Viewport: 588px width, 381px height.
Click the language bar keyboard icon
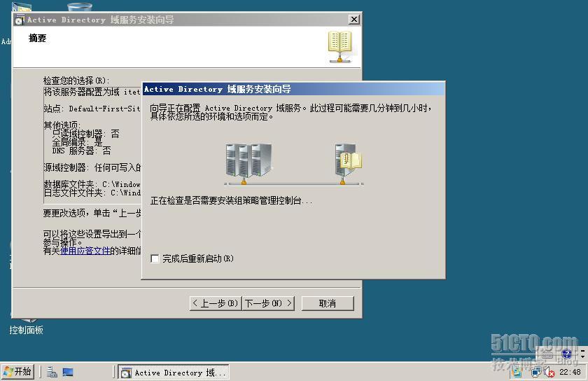tap(547, 354)
